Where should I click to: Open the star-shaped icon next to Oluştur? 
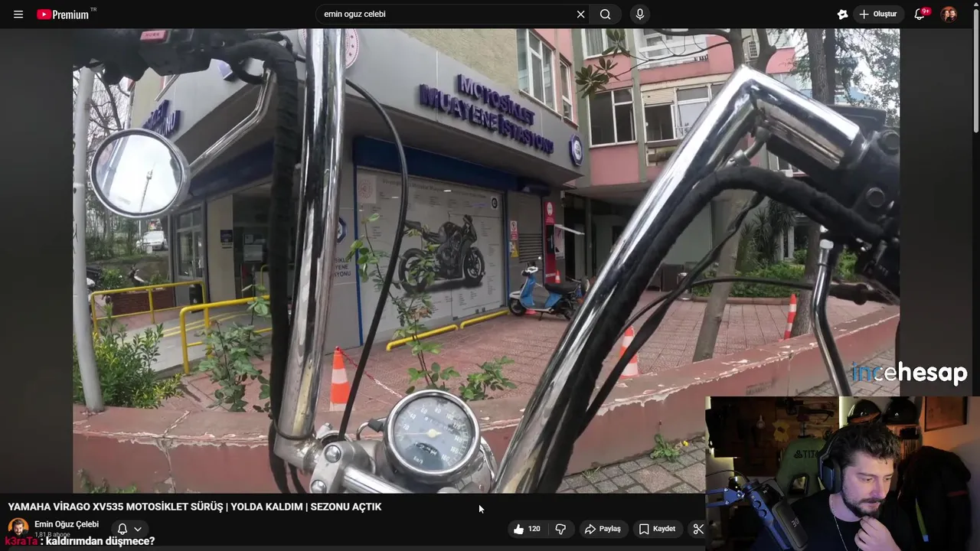[842, 15]
